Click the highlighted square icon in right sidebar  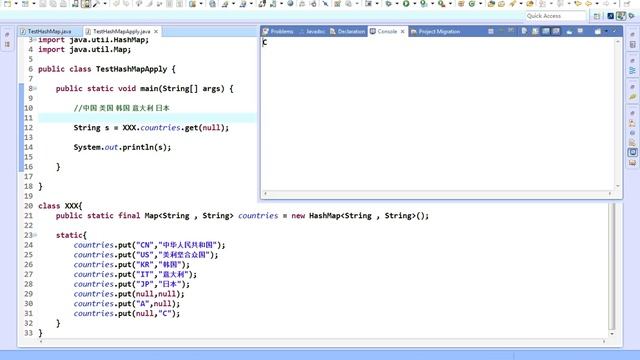pos(632,152)
